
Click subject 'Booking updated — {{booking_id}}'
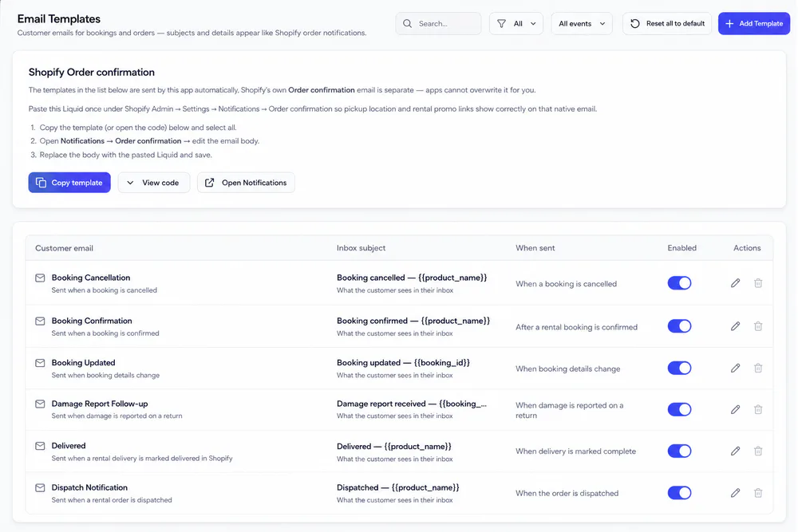click(x=403, y=363)
